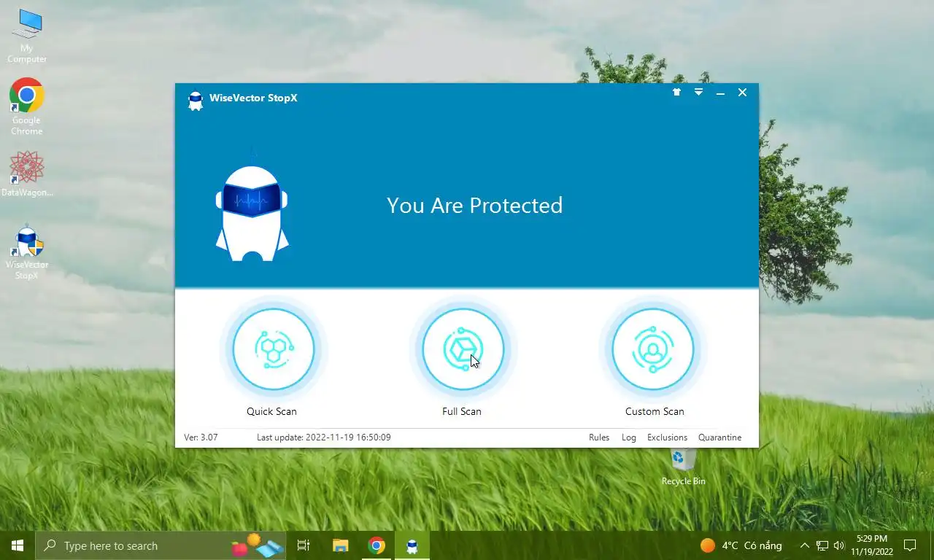The width and height of the screenshot is (934, 560).
Task: Click WiseVector StopX taskbar button
Action: tap(412, 545)
